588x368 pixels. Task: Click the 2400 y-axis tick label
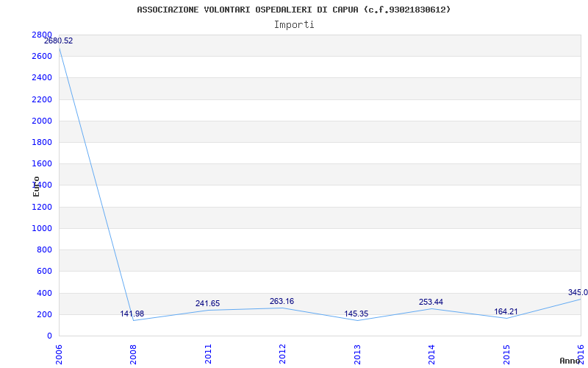[x=42, y=78]
